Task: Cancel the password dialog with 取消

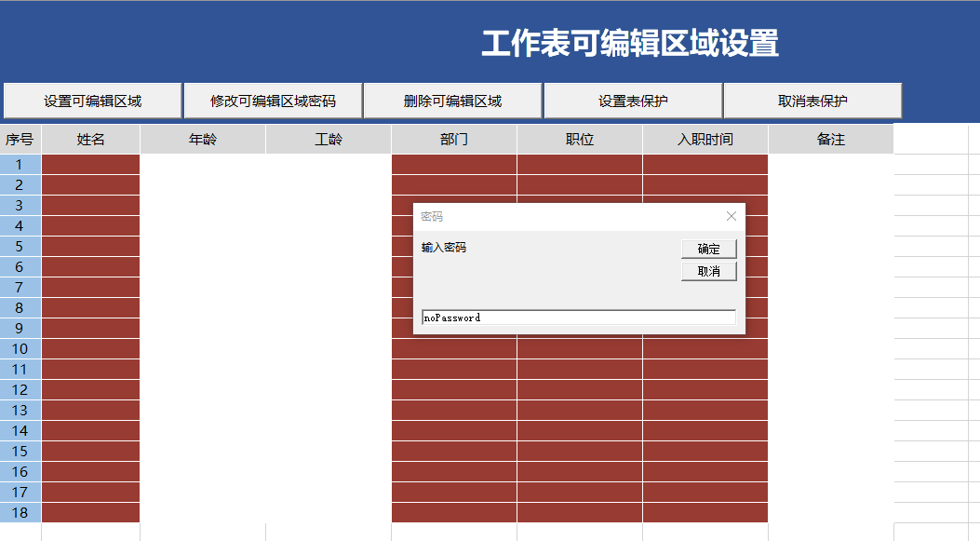Action: 707,270
